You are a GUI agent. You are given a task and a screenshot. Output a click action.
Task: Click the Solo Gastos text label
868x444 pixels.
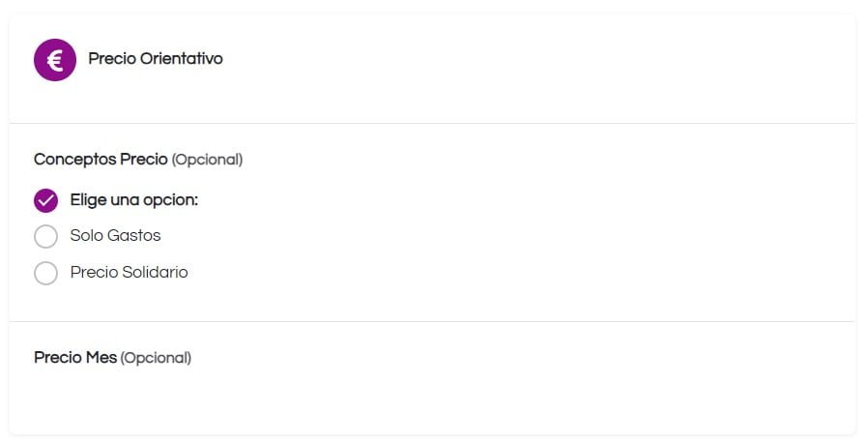click(x=115, y=236)
